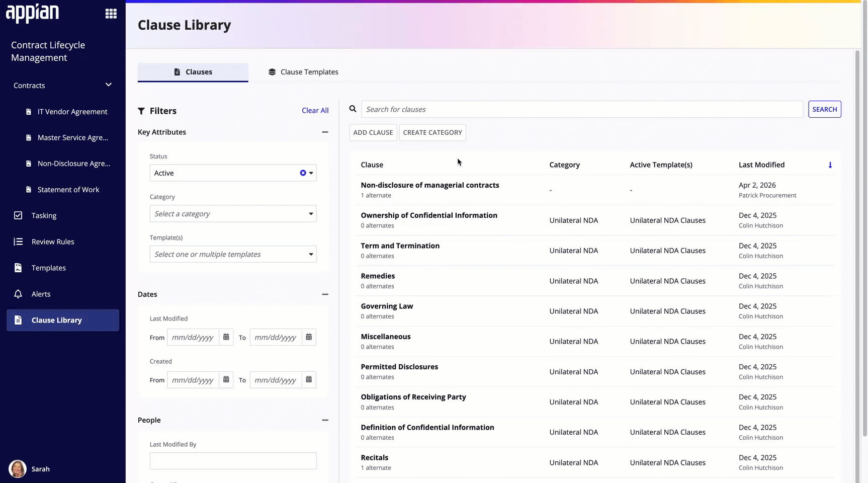Collapse the People filter section
Viewport: 868px width, 483px height.
pos(325,420)
